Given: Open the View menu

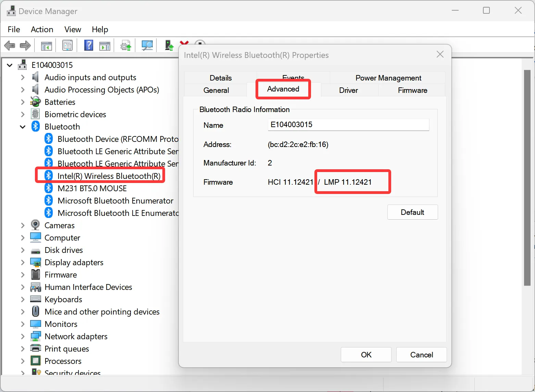Looking at the screenshot, I should pos(73,29).
